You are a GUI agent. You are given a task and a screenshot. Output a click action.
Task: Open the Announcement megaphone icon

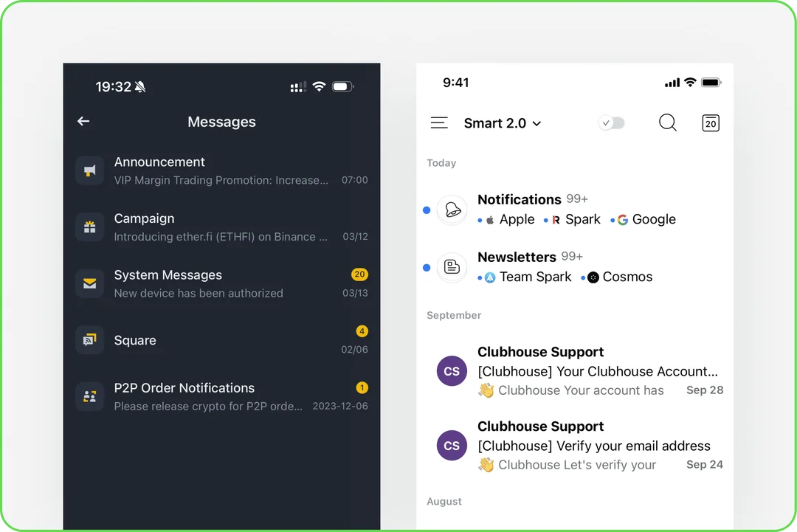tap(90, 170)
